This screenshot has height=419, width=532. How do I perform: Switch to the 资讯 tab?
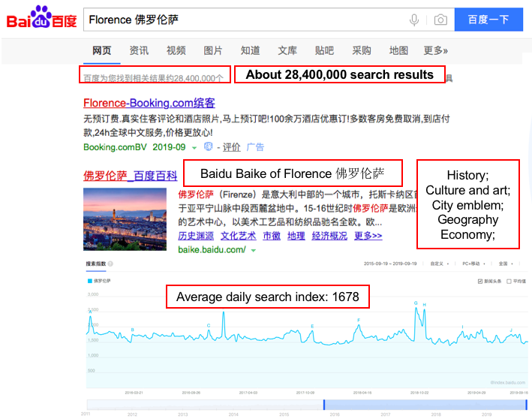click(x=139, y=50)
